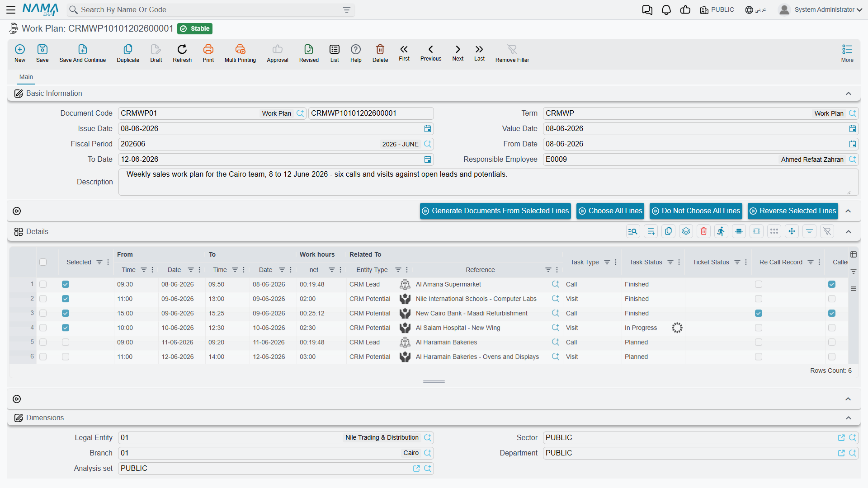Click Generate Documents From Selected Lines
This screenshot has height=488, width=868.
(495, 211)
